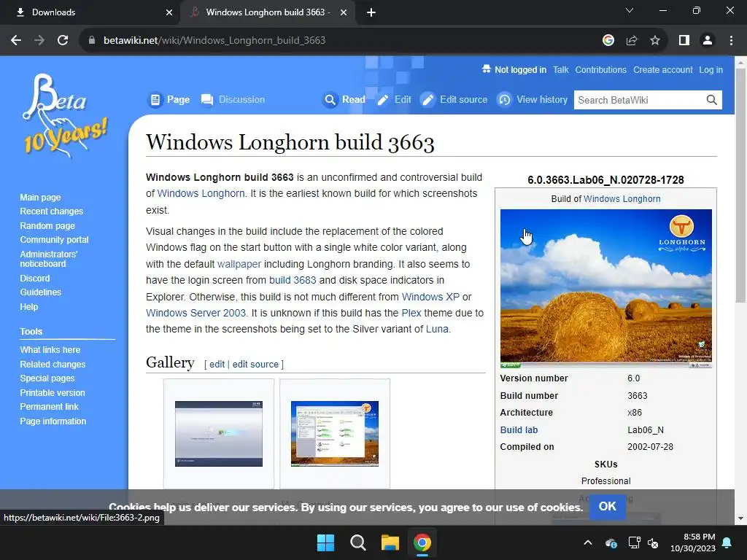Open Chrome profile avatar icon
Viewport: 747px width, 560px height.
tap(708, 41)
